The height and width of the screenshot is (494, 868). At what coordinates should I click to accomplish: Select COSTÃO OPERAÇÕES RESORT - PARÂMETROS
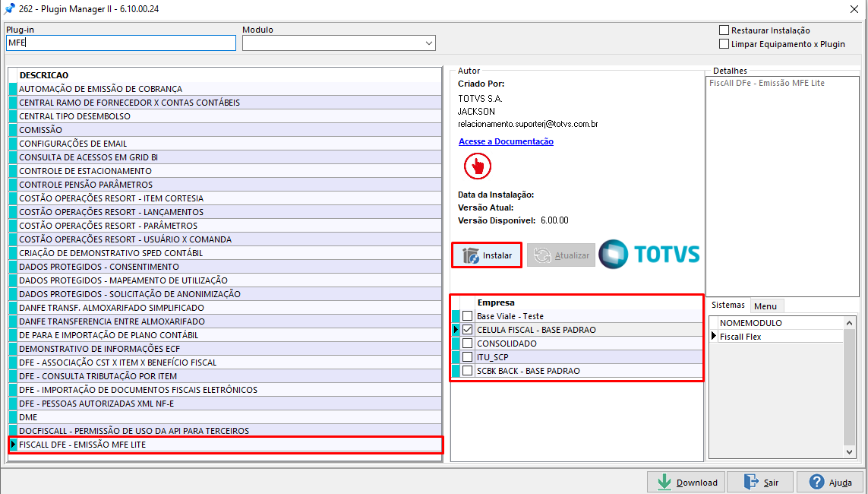click(x=230, y=226)
